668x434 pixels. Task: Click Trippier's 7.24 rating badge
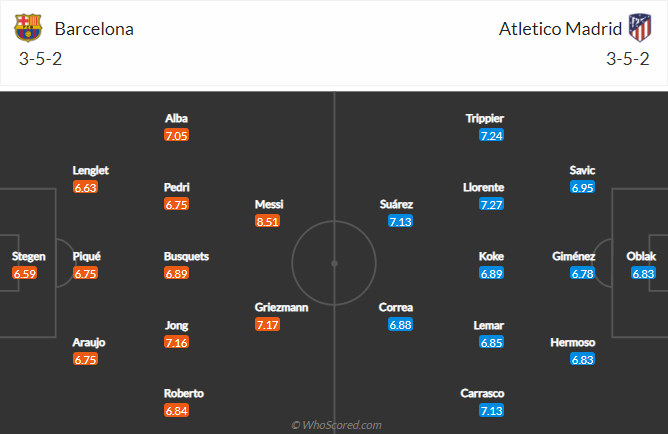tap(491, 135)
